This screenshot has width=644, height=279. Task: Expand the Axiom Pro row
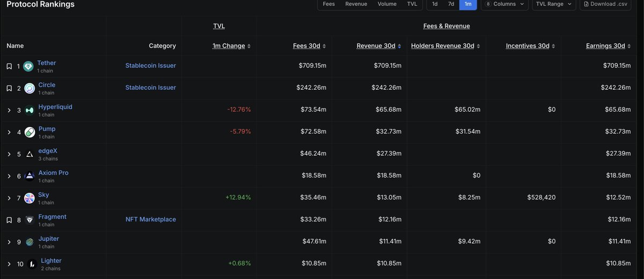9,176
